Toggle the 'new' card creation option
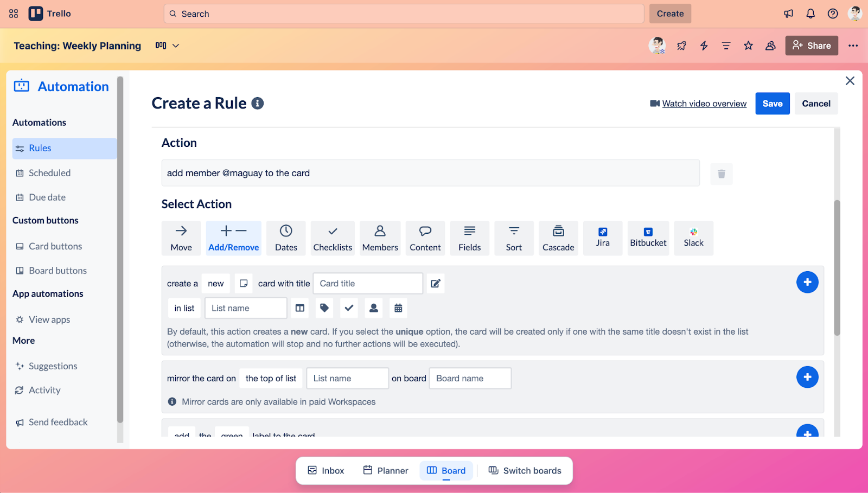 [215, 283]
